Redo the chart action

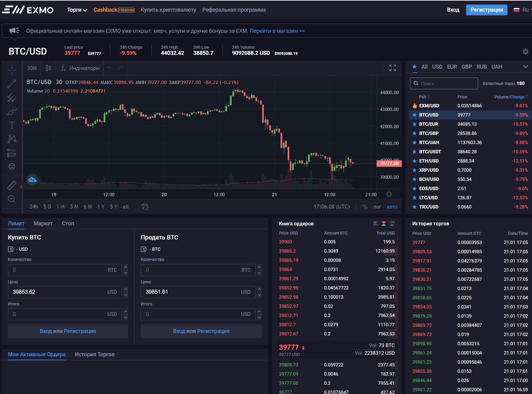[x=121, y=68]
